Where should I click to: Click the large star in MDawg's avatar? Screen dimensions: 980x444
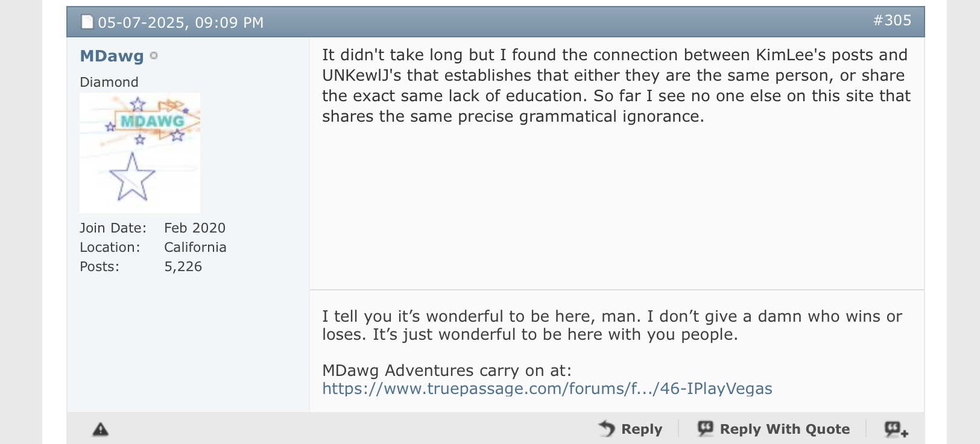(132, 177)
